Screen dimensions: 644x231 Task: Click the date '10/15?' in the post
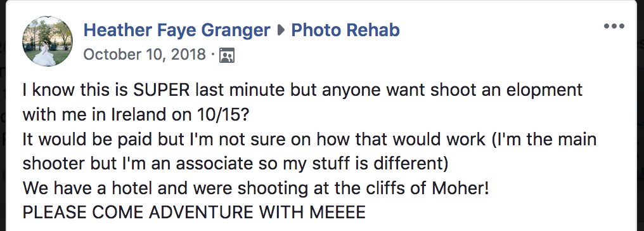(x=221, y=115)
